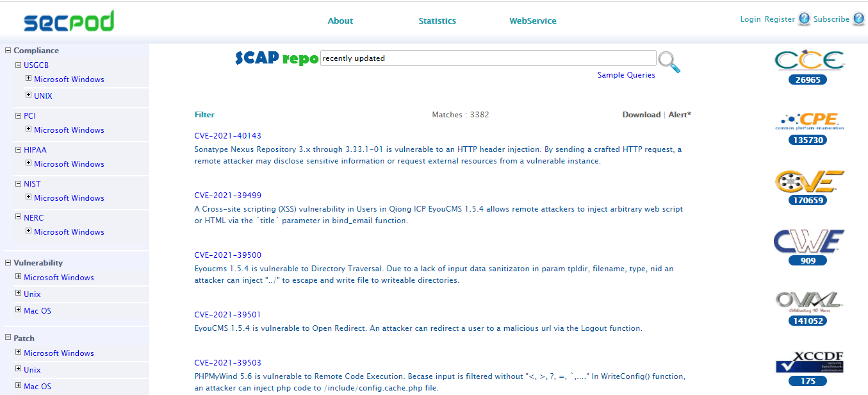The height and width of the screenshot is (395, 868).
Task: Open CVE-2021-39503 entry
Action: coord(228,363)
